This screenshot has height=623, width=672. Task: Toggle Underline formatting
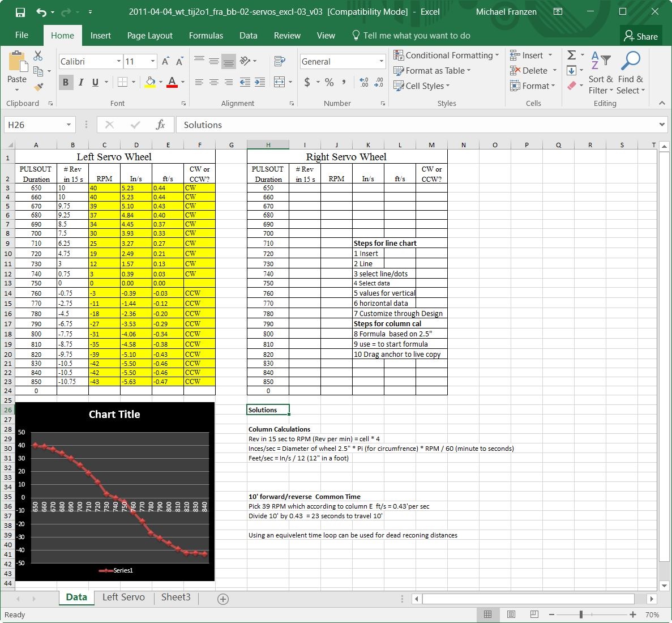point(95,82)
